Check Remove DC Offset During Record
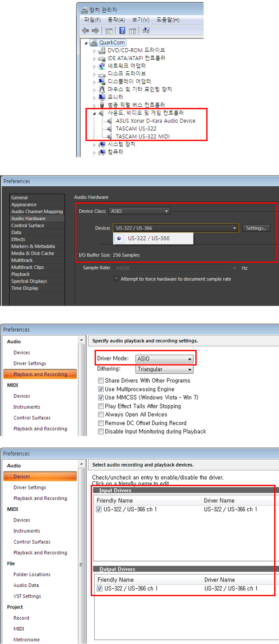This screenshot has width=279, height=644. [101, 423]
